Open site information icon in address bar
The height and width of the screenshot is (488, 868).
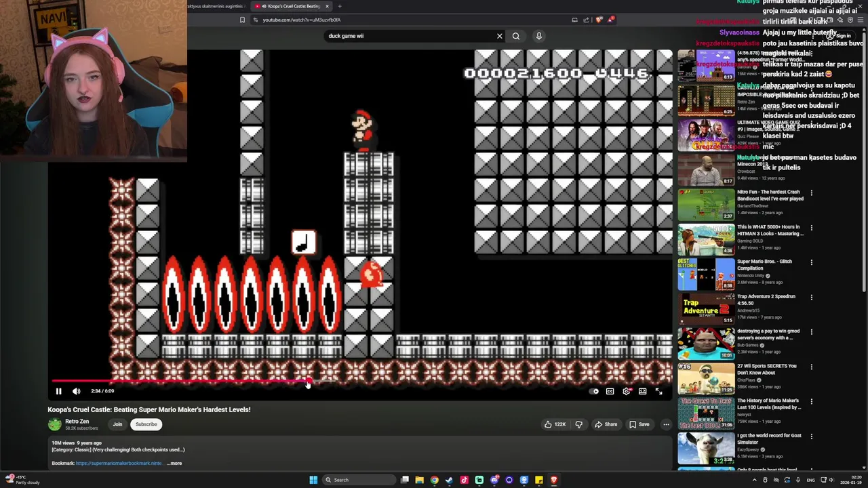tap(256, 20)
